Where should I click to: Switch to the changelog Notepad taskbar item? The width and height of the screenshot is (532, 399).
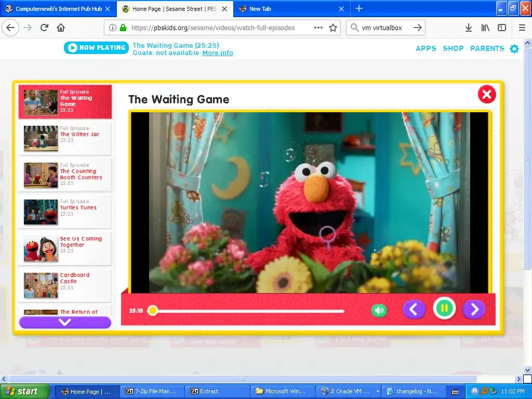(x=413, y=392)
